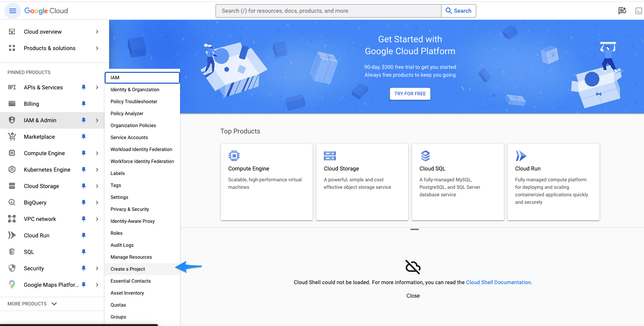Expand the Products & solutions submenu arrow
Viewport: 644px width, 326px height.
pyautogui.click(x=97, y=48)
